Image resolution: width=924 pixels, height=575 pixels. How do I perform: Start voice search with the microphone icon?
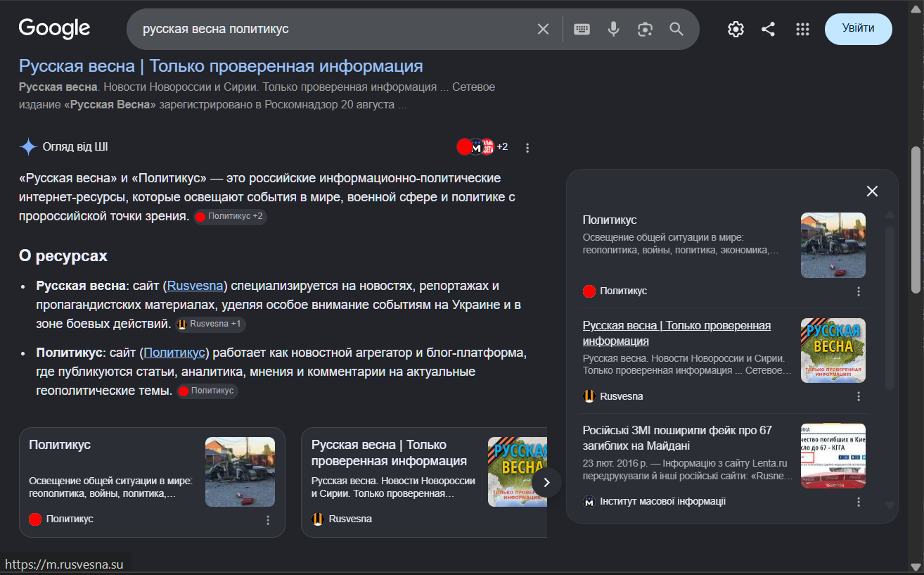click(x=614, y=29)
